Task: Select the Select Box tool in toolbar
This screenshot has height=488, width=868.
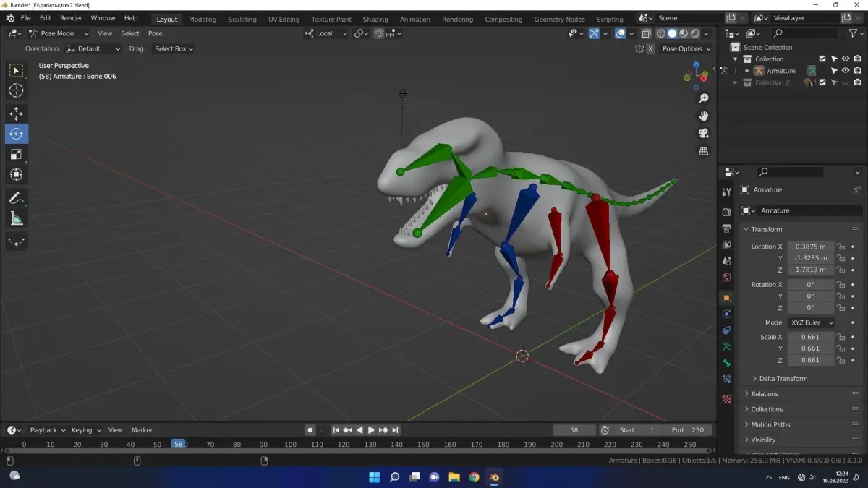Action: [x=16, y=70]
